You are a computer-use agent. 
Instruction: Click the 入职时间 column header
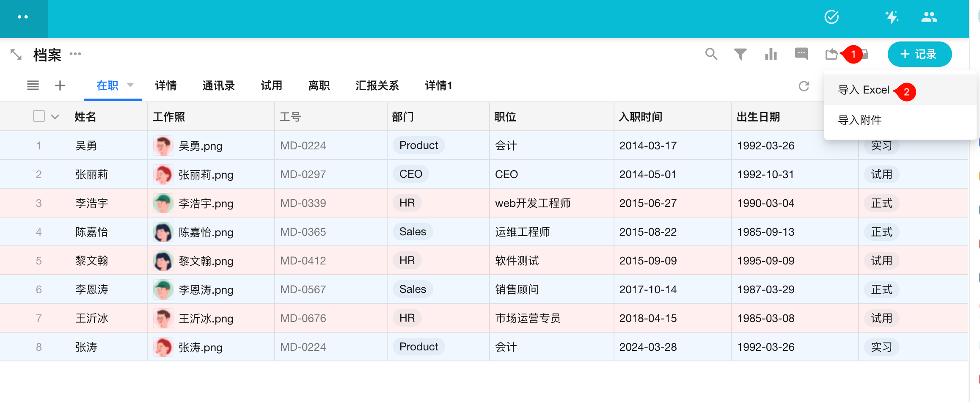pos(641,117)
